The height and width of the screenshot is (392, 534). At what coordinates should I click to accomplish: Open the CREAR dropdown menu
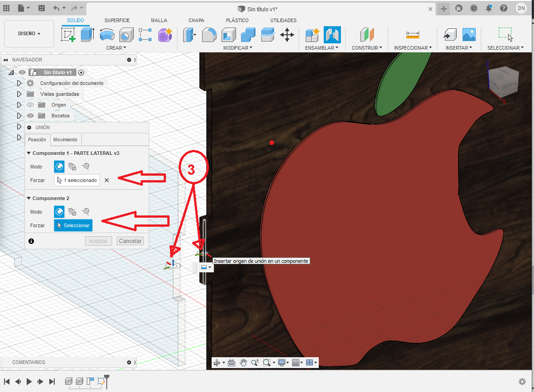tap(116, 48)
